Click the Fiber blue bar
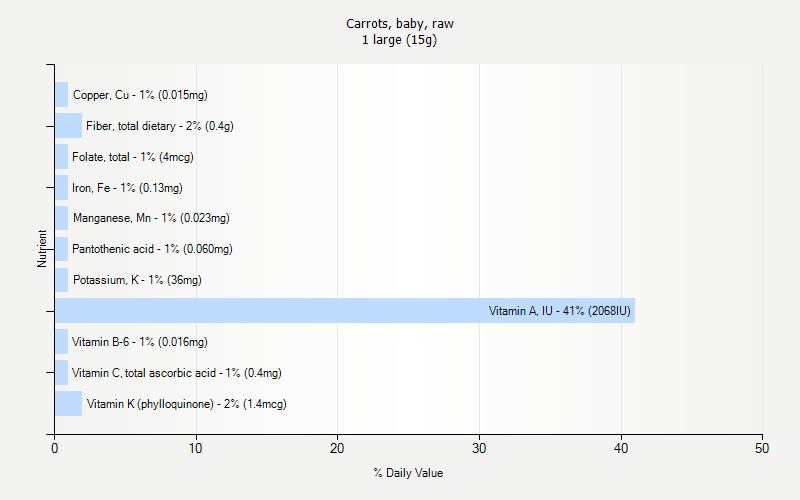This screenshot has width=800, height=500. [68, 126]
